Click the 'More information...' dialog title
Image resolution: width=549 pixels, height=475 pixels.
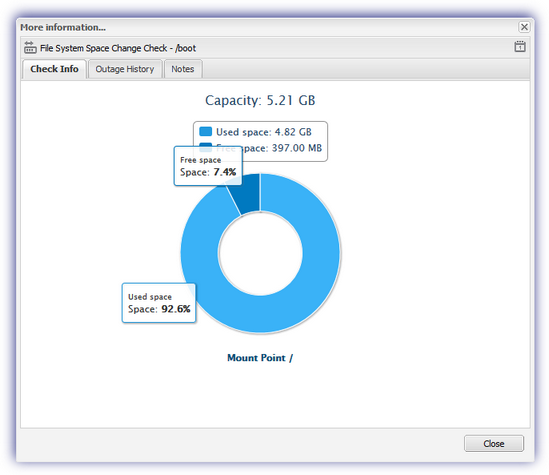tap(63, 27)
